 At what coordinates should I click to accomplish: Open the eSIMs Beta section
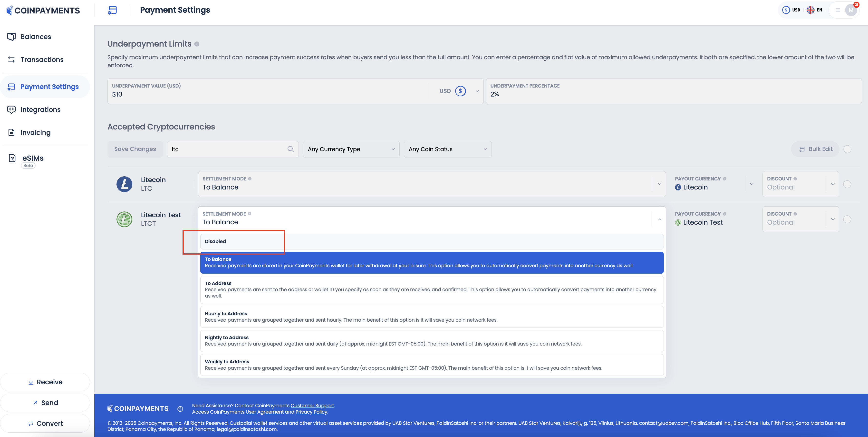(32, 158)
